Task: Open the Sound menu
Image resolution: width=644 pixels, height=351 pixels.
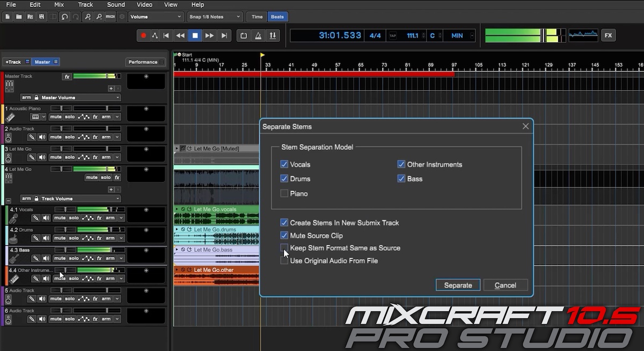Action: click(115, 5)
